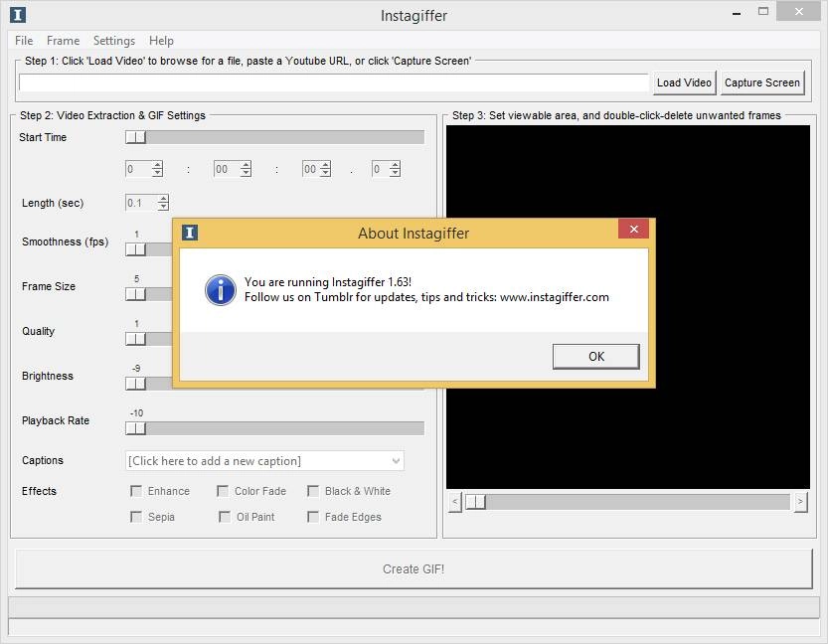Click the Playback Rate slider handle
Viewport: 828px width, 644px height.
pyautogui.click(x=136, y=428)
